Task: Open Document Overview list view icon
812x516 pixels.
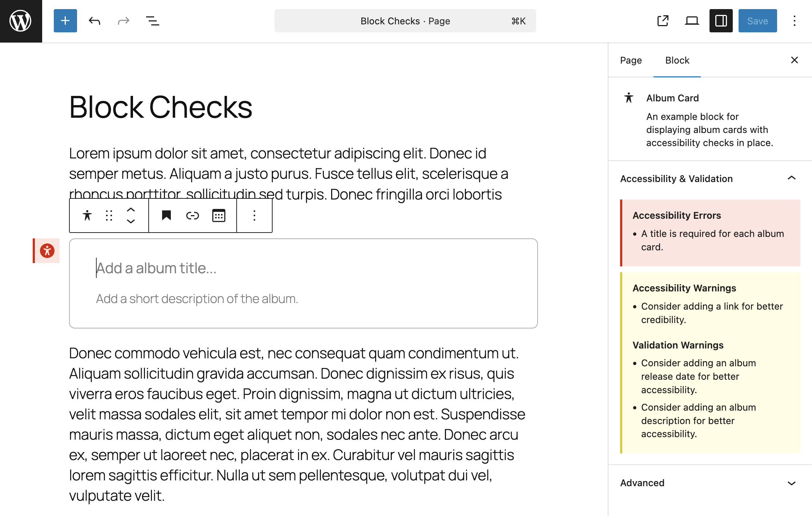Action: [152, 21]
